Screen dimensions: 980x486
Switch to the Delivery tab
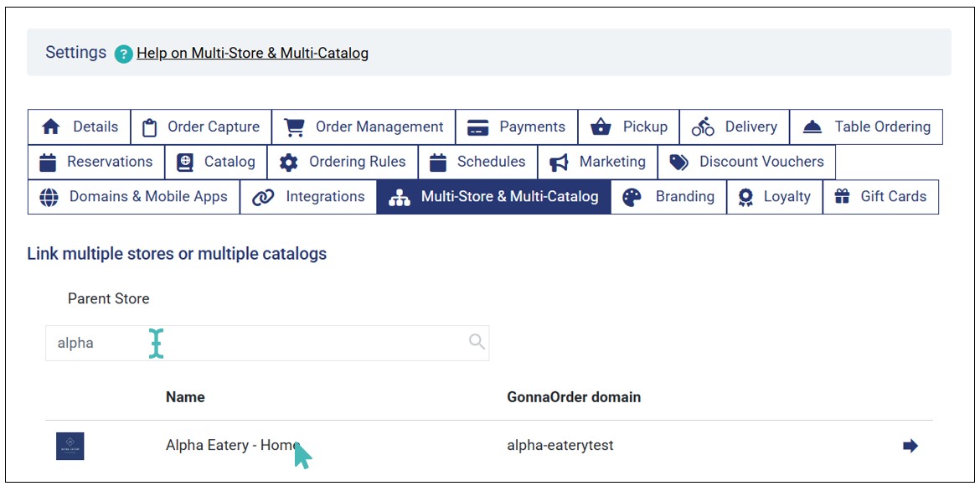coord(735,127)
